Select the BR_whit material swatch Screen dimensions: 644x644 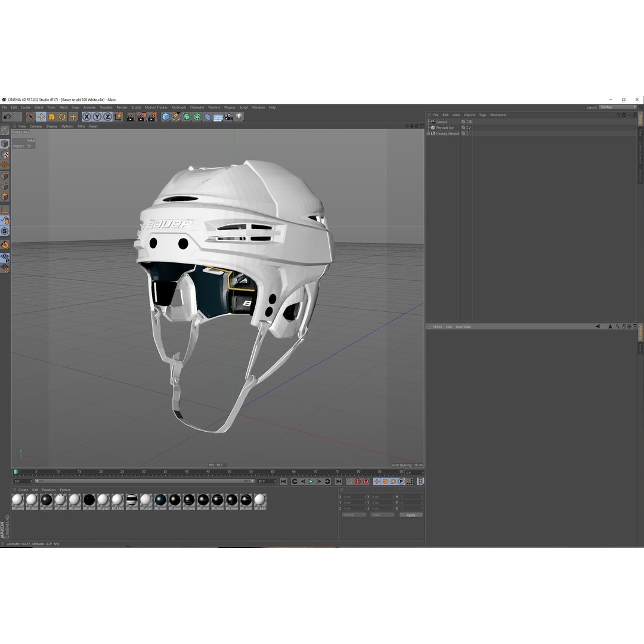[x=18, y=502]
